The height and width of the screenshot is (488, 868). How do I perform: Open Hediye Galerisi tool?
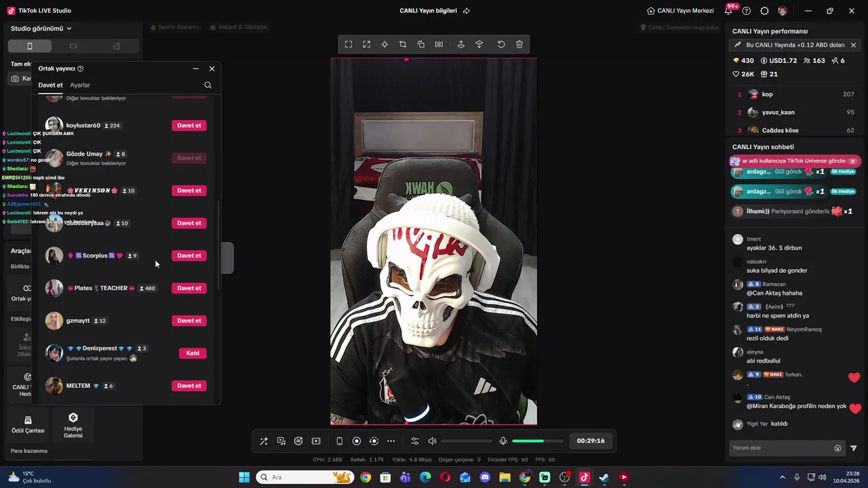tap(73, 426)
